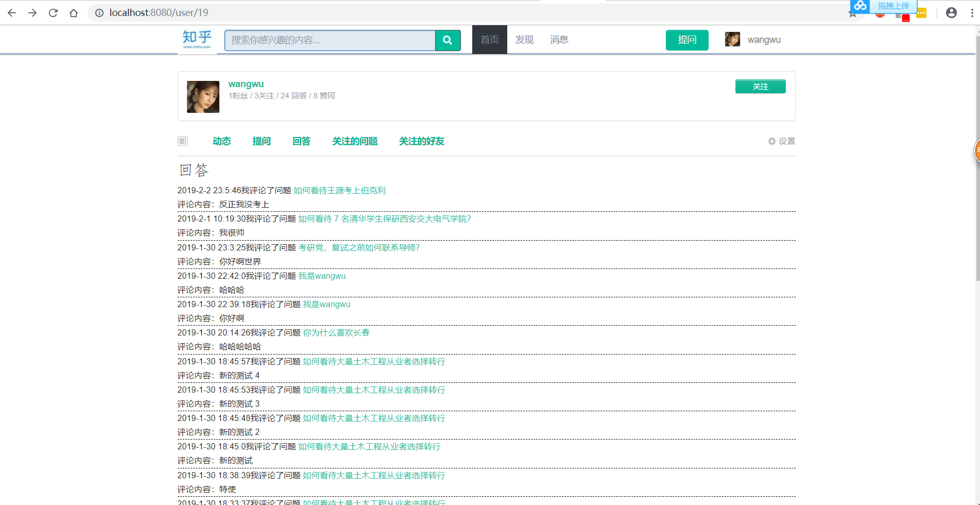Focus the 搜索你感兴趣的内容 search box
The image size is (980, 505).
330,40
